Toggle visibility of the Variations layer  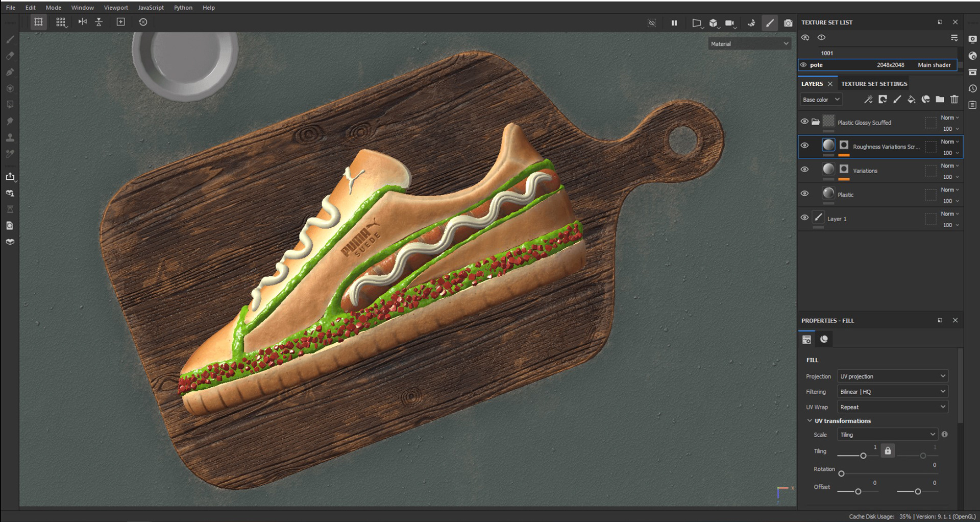coord(804,170)
